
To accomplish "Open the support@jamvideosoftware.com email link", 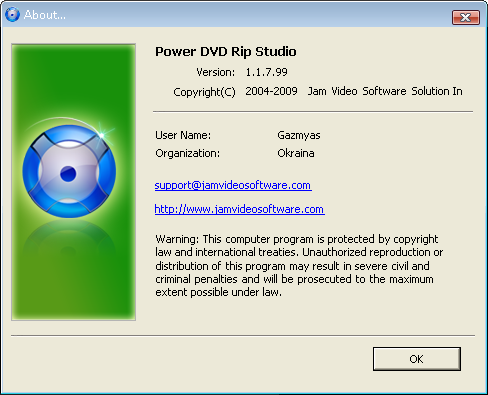I will (233, 185).
